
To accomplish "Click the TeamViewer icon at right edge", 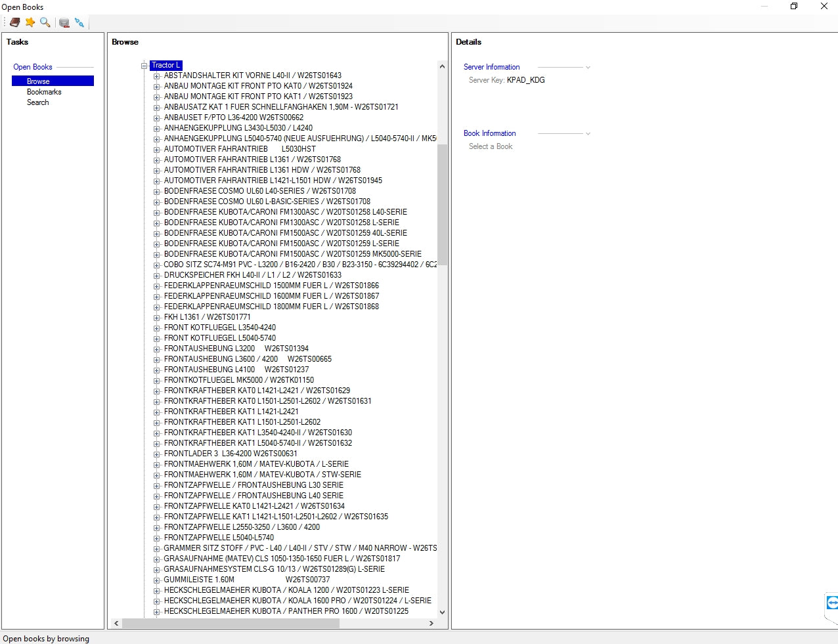I will pos(831,603).
